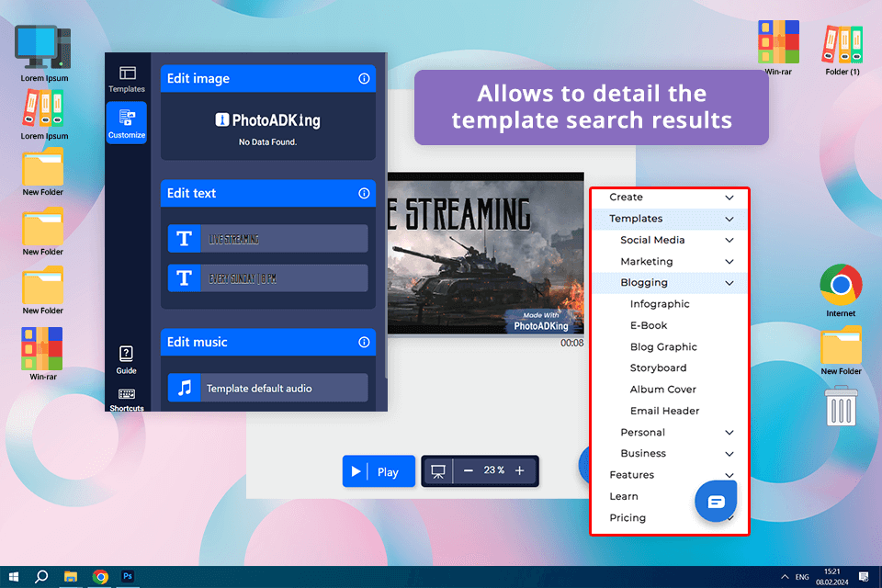Screen dimensions: 882x588
Task: Select the Storyboard menu item
Action: tap(658, 368)
